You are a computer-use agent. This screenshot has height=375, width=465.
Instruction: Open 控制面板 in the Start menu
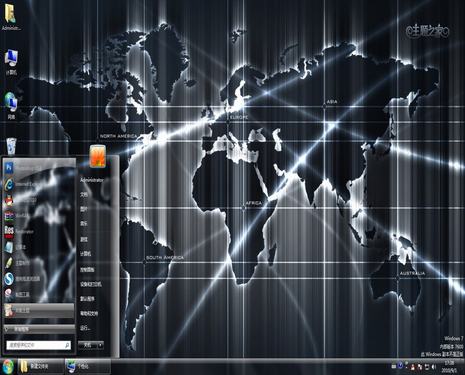[x=87, y=269]
